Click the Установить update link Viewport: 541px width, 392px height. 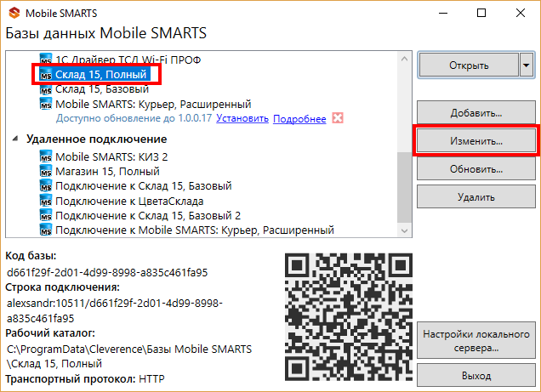point(242,118)
